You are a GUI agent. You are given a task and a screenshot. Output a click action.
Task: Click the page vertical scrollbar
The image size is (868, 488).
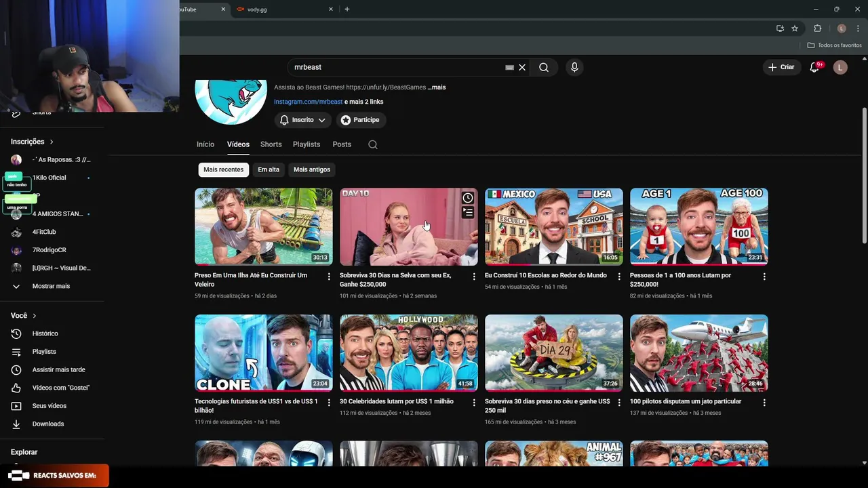pos(864,176)
